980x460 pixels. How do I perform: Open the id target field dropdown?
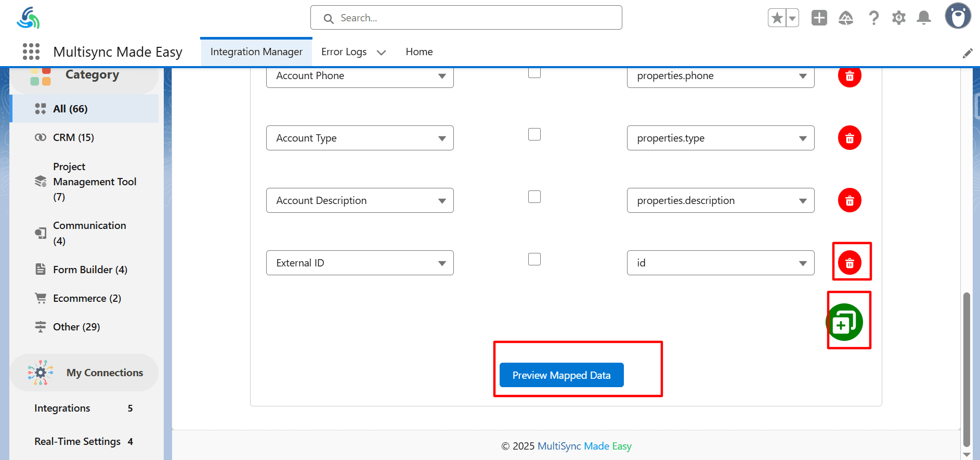(720, 263)
